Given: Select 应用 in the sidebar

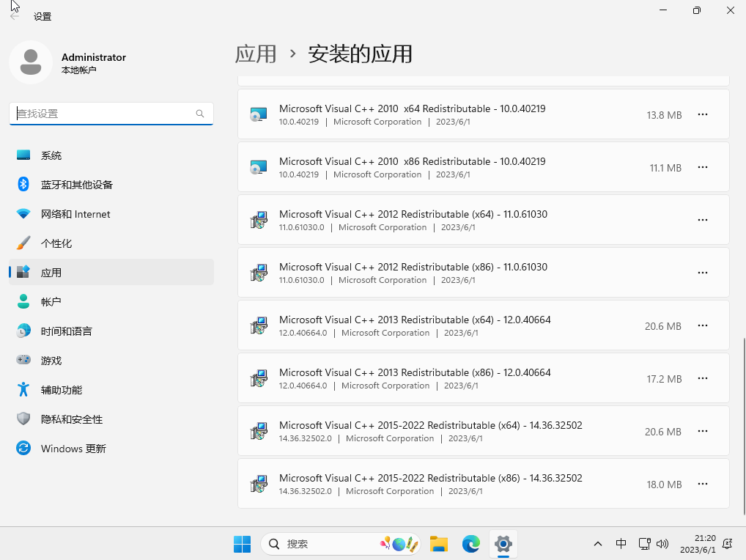Looking at the screenshot, I should pyautogui.click(x=111, y=273).
